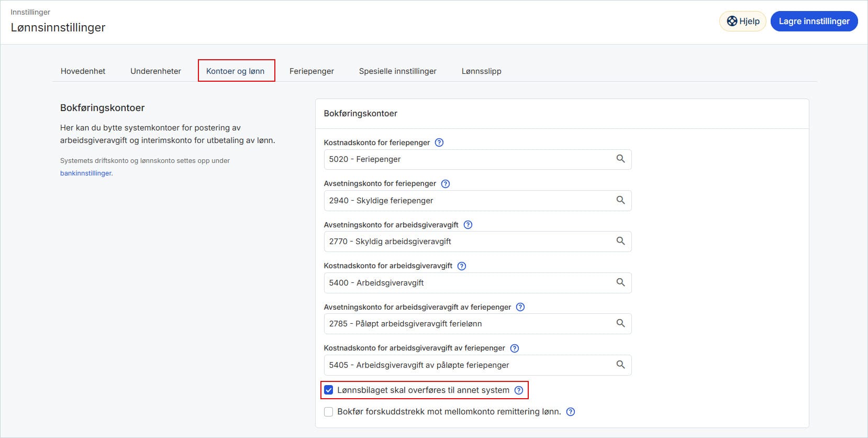Focus the 2785 - Påløpt arbeidsgiveravgift ferielønn field
The height and width of the screenshot is (438, 868).
click(477, 324)
